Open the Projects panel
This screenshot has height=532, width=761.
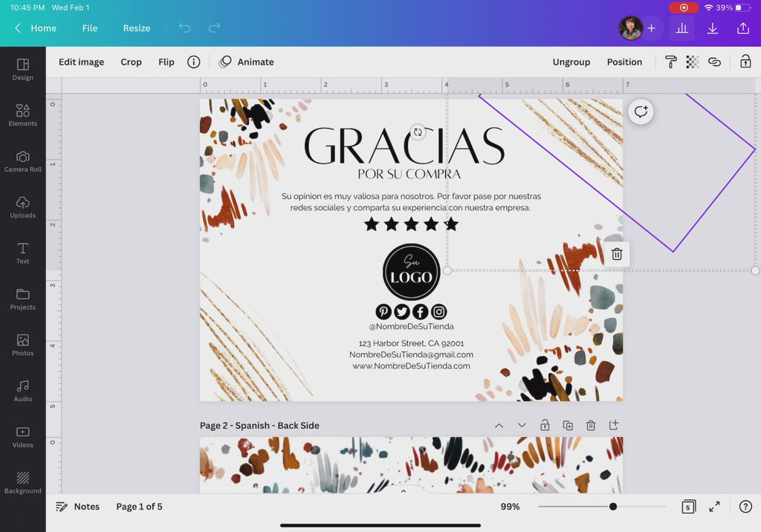[23, 299]
